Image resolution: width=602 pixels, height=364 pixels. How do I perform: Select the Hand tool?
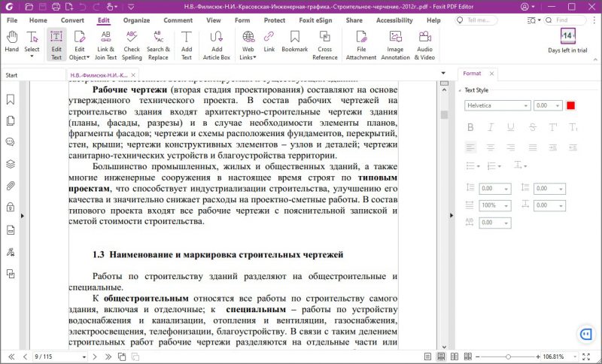click(x=12, y=41)
